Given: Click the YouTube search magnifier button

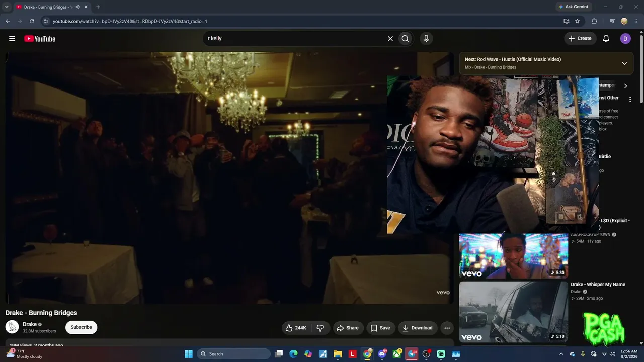Looking at the screenshot, I should coord(405,39).
